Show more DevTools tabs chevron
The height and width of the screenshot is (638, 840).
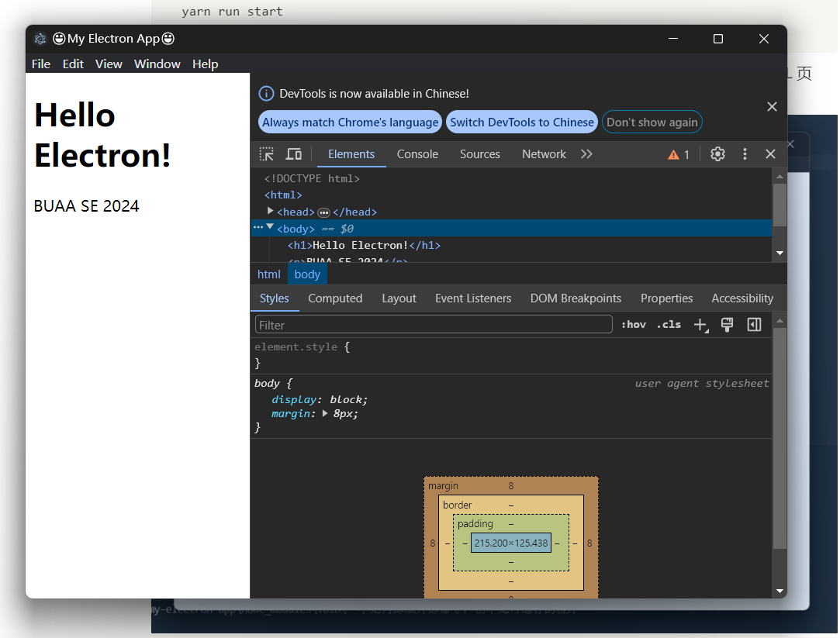pyautogui.click(x=586, y=154)
